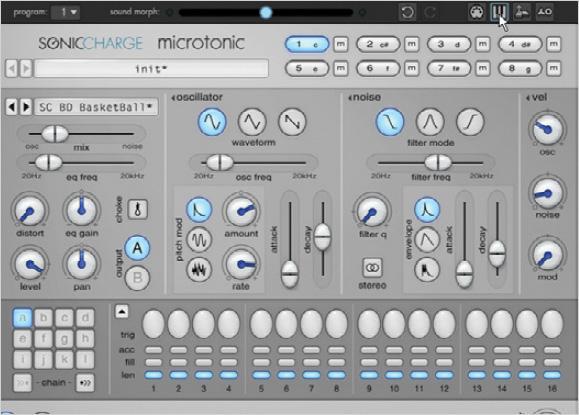Click the pitch mod amount knob
The image size is (579, 415).
pos(241,211)
